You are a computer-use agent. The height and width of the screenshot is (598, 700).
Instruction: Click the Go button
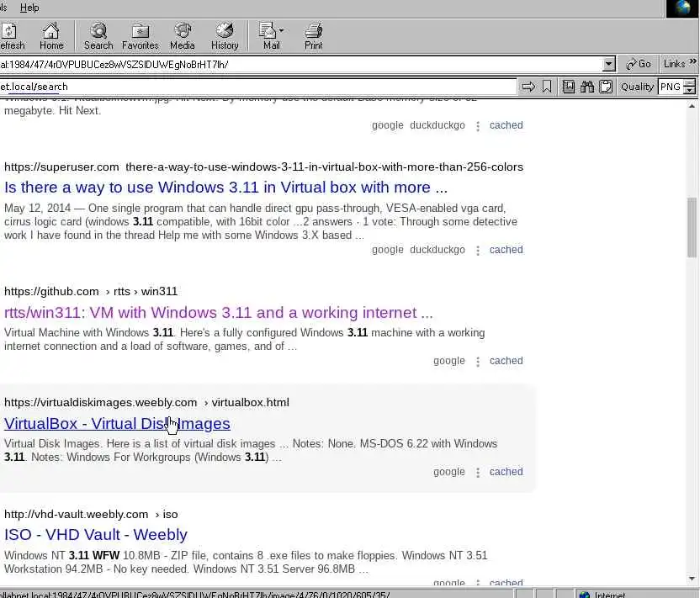tap(639, 64)
